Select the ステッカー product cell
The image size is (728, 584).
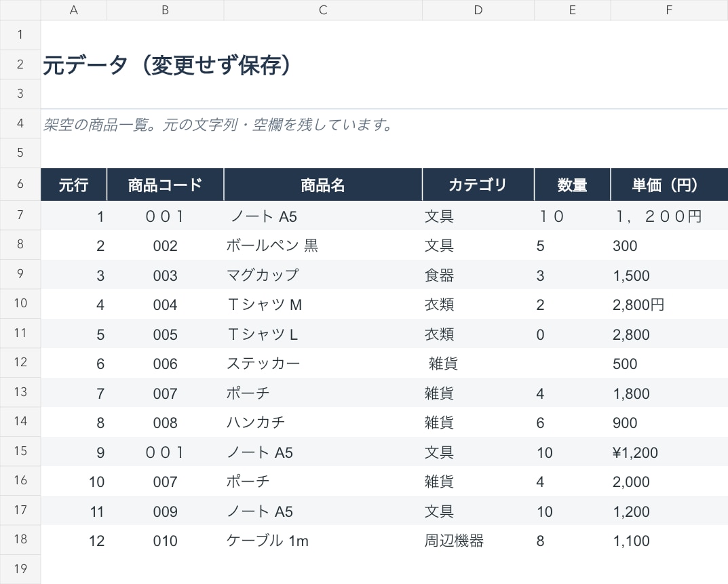[323, 364]
